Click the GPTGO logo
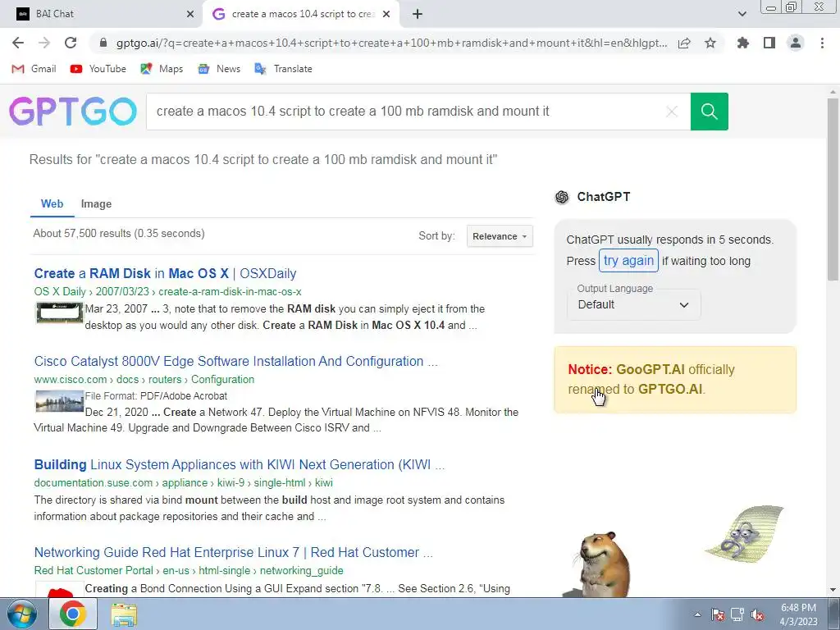This screenshot has height=630, width=840. pyautogui.click(x=73, y=112)
